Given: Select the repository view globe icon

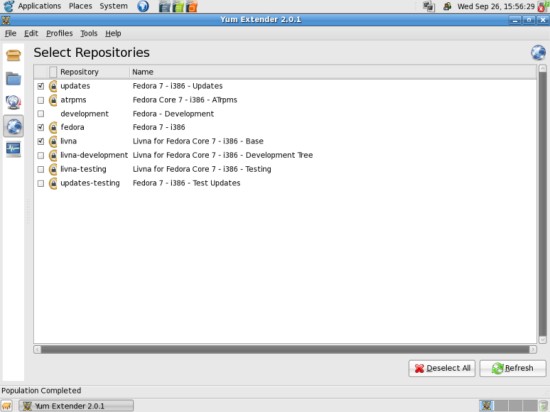Looking at the screenshot, I should click(x=13, y=126).
